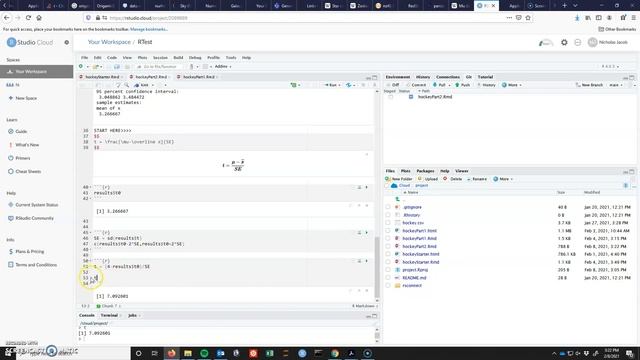The image size is (640, 360).
Task: Click the Upload icon in Files pane
Action: [x=421, y=179]
